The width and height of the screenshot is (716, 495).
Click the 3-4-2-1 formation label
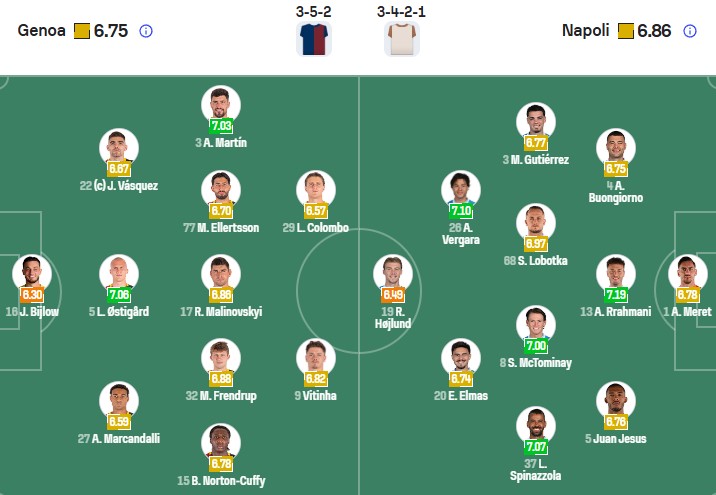tap(402, 12)
